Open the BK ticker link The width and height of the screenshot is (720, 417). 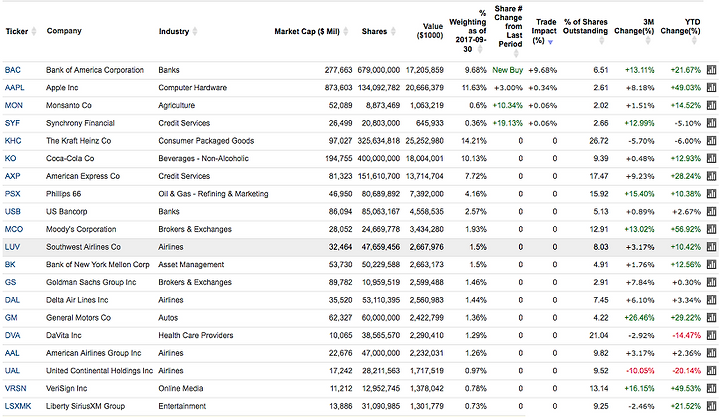[x=10, y=264]
